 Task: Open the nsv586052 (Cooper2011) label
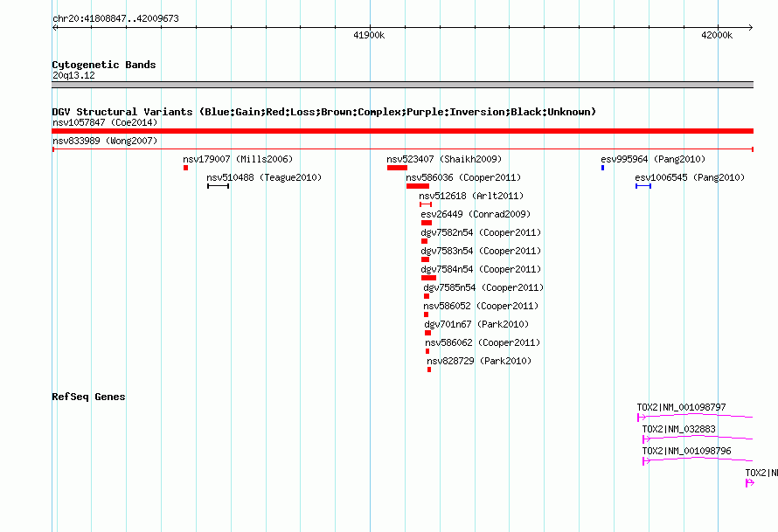481,306
